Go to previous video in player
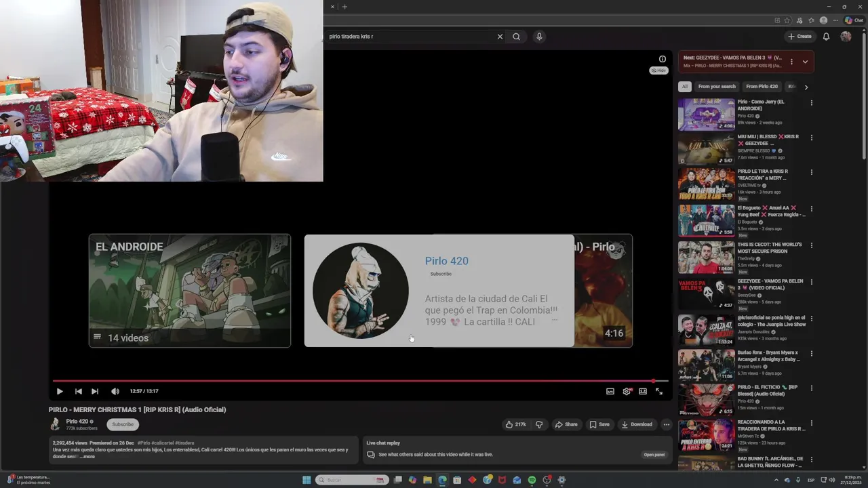 click(78, 391)
